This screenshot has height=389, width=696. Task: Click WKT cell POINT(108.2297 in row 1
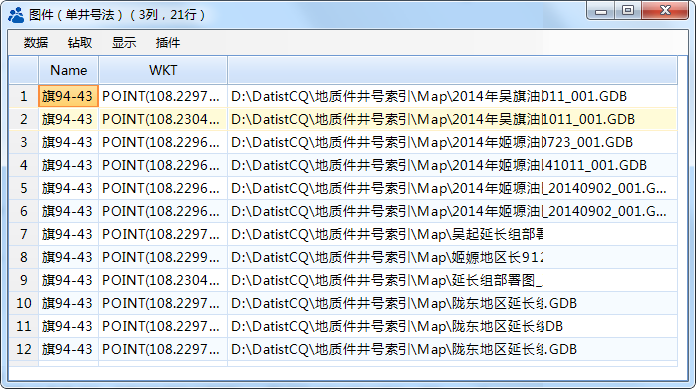[x=163, y=96]
